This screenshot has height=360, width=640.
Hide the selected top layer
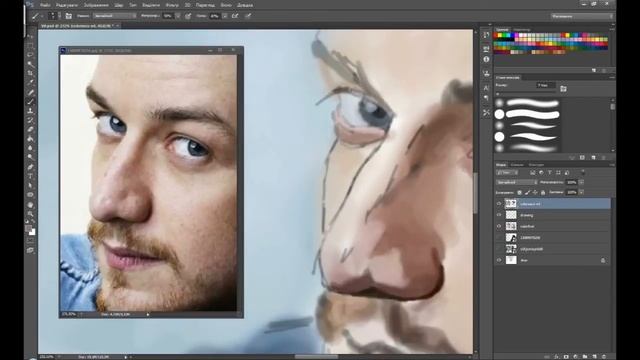tap(499, 204)
